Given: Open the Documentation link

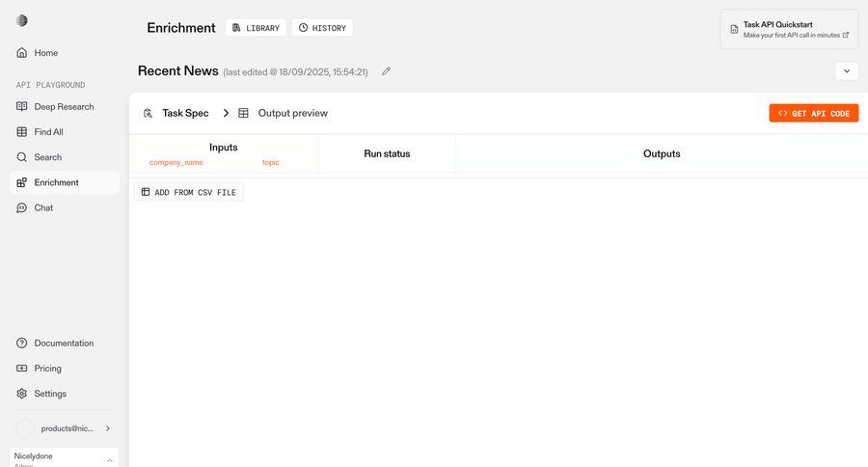Looking at the screenshot, I should pos(64,343).
